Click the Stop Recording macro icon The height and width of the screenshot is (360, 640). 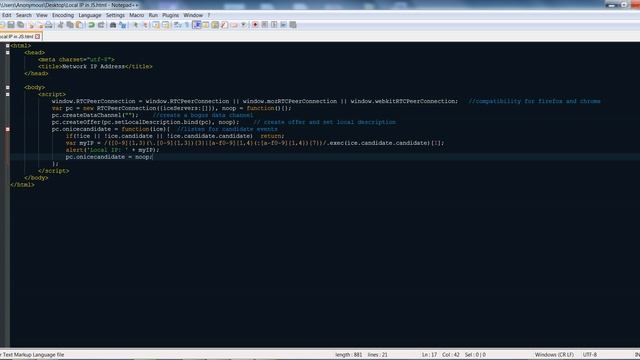264,25
